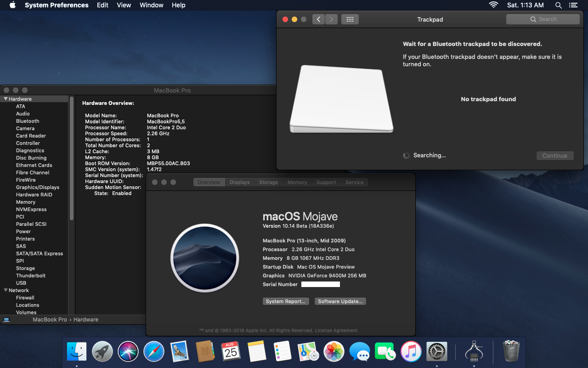Open Siri in the Dock
Image resolution: width=588 pixels, height=368 pixels.
tap(128, 352)
